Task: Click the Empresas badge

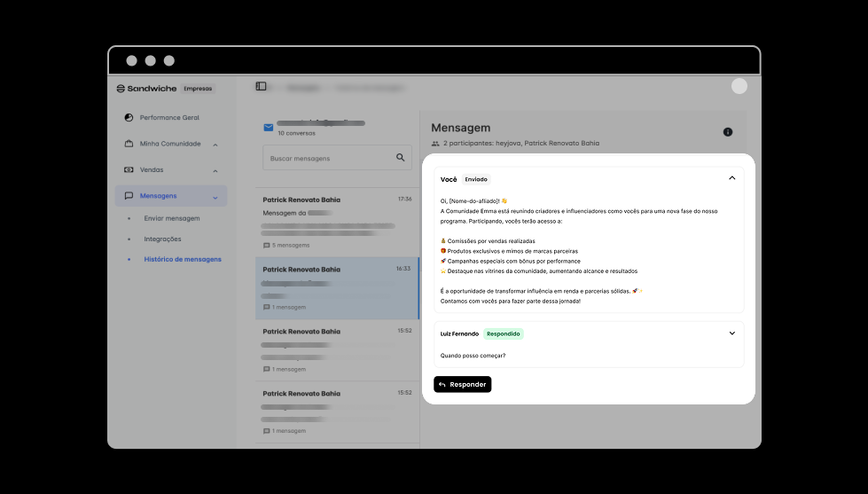Action: tap(198, 89)
